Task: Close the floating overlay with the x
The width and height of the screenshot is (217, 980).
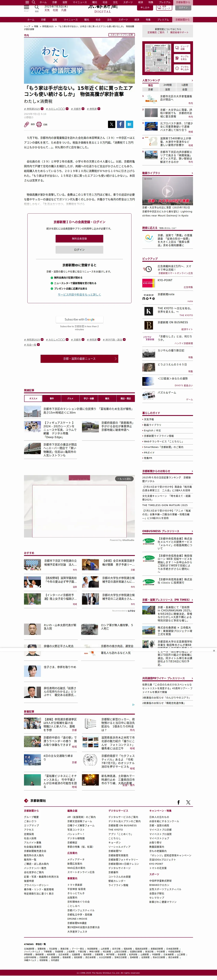Action: click(x=214, y=651)
